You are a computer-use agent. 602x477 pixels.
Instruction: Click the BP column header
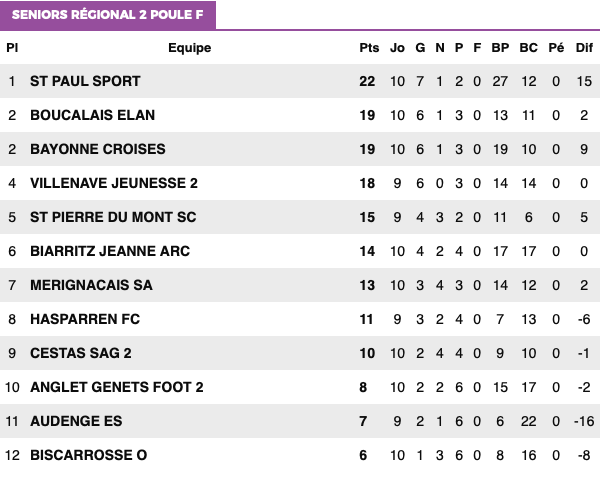tap(500, 48)
